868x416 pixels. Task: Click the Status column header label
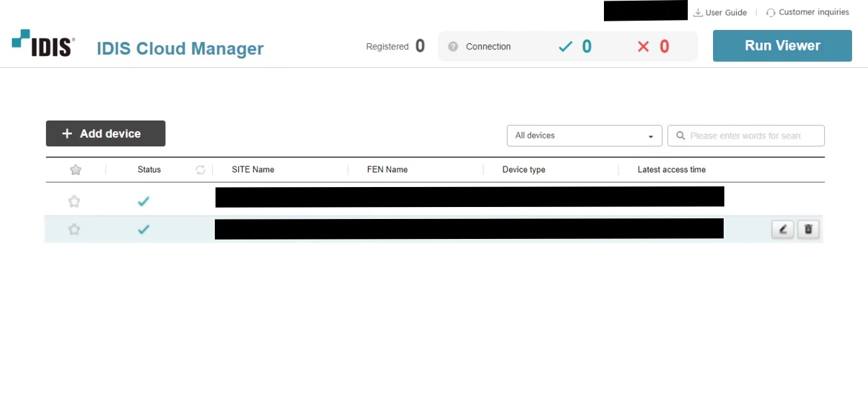click(x=149, y=170)
